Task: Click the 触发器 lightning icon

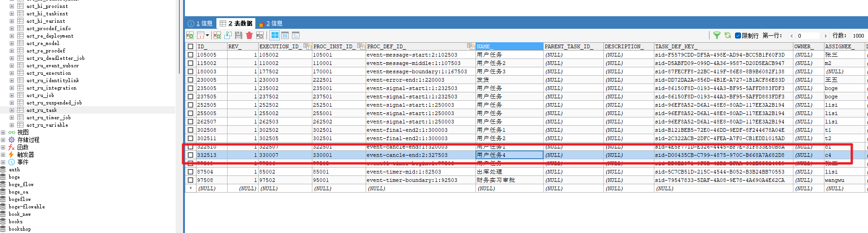Action: click(12, 155)
